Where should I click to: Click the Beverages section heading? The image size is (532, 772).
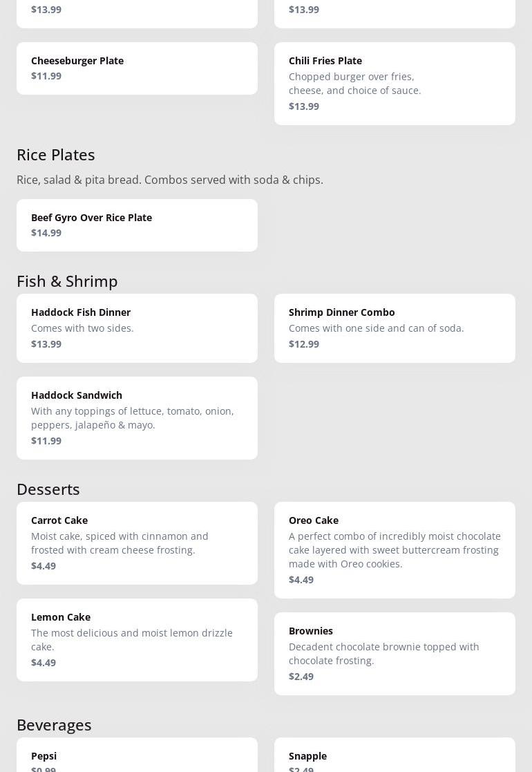[x=54, y=725]
